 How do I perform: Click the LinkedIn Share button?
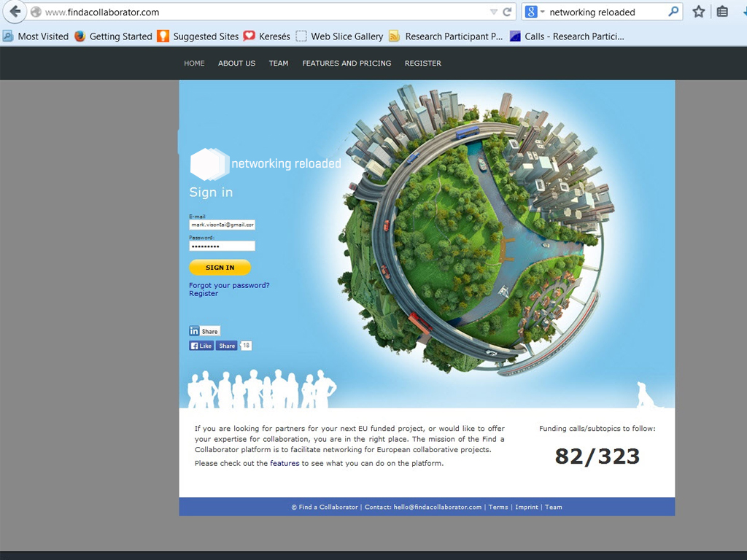[204, 331]
